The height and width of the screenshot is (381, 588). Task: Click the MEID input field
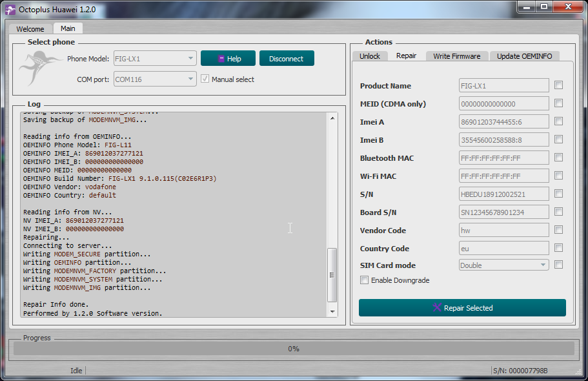(x=503, y=103)
